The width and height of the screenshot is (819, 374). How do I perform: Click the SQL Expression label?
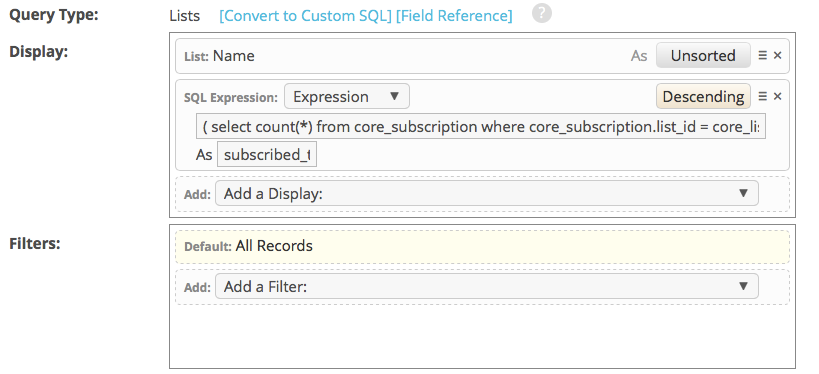231,98
